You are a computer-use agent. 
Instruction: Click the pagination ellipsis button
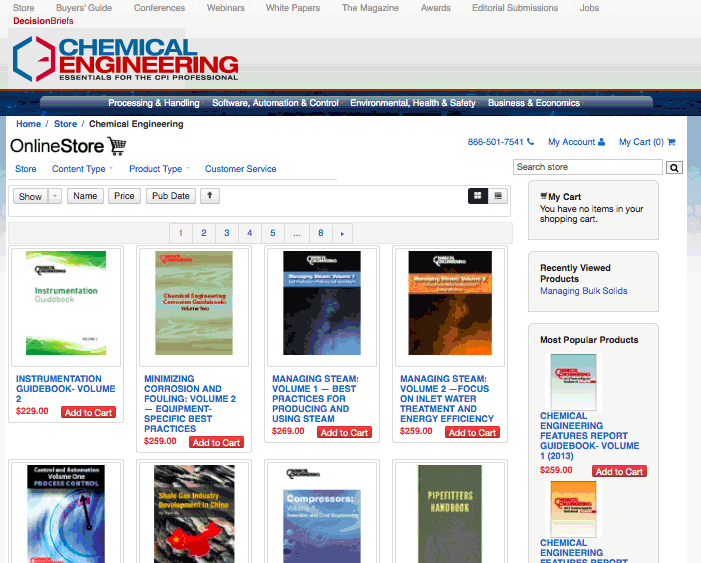[297, 233]
